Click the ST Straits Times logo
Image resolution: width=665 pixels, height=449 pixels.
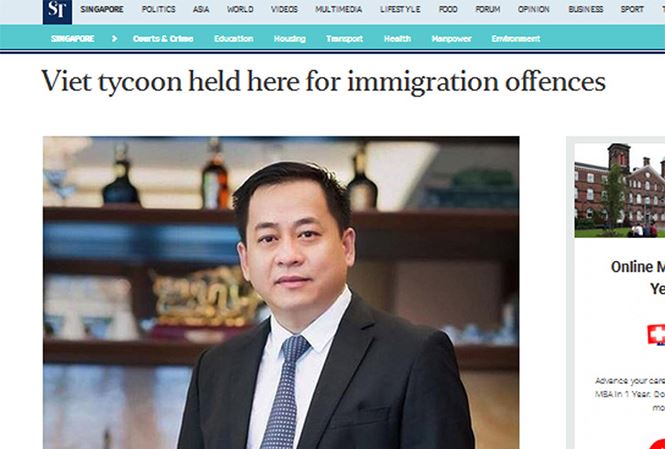coord(57,11)
